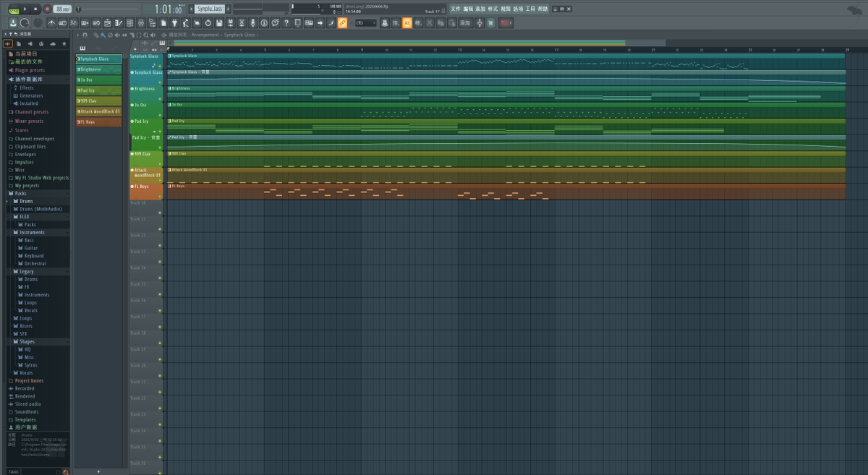Select Attack WoodBlock 03 pattern in picker
The image size is (868, 475).
coord(98,111)
